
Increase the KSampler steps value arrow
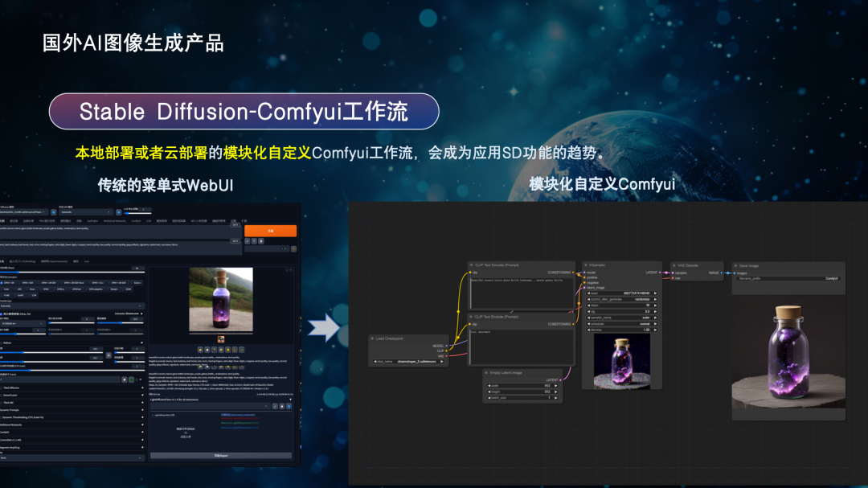point(656,306)
